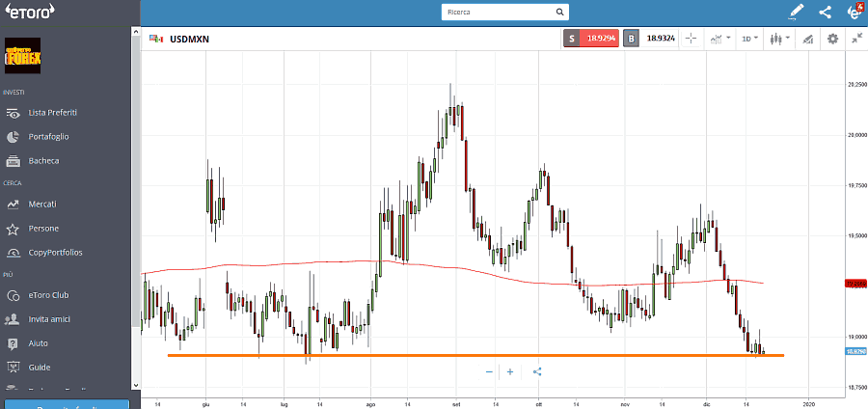Open the 1D timeframe dropdown
Image resolution: width=868 pixels, height=409 pixels.
(x=749, y=39)
